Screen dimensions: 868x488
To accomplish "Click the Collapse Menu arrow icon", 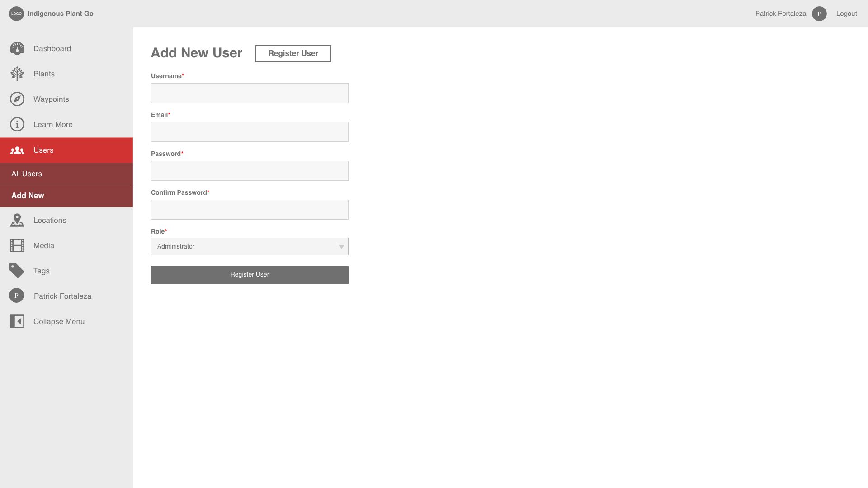I will click(x=17, y=321).
